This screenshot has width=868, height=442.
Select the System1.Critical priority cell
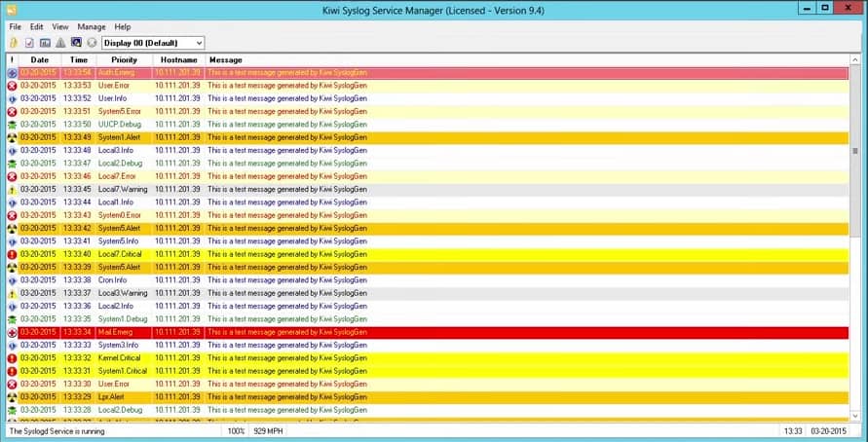[x=123, y=371]
